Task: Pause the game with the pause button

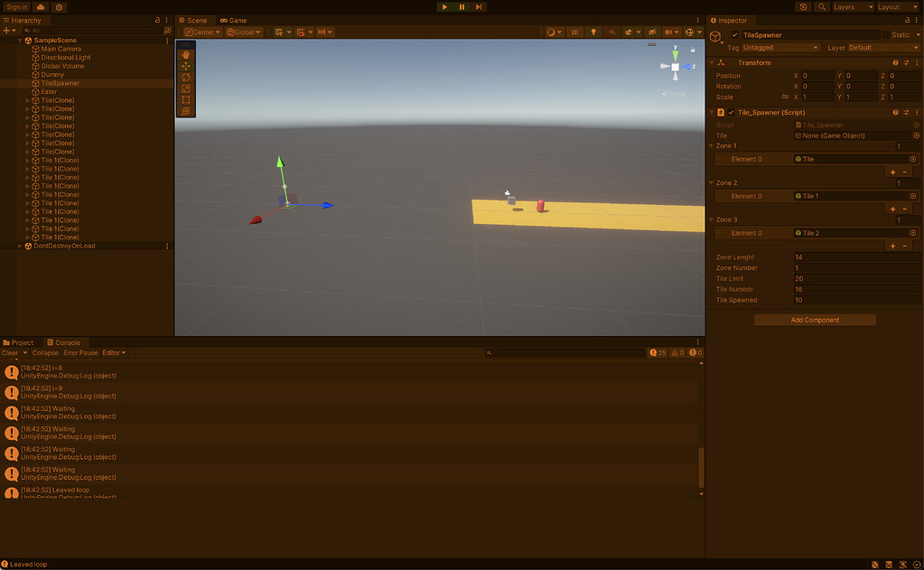Action: point(463,6)
